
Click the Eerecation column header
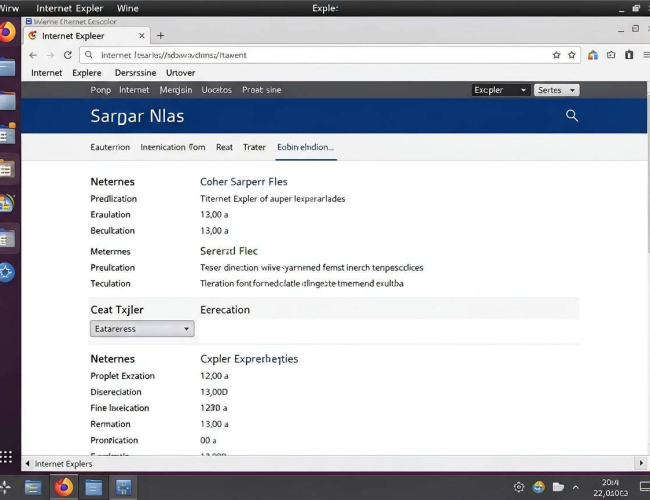(x=225, y=310)
